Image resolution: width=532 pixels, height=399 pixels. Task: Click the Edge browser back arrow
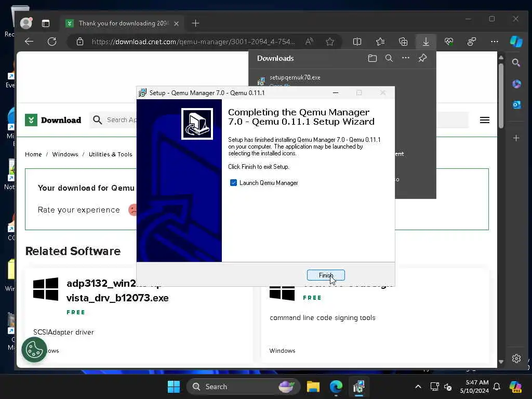click(x=29, y=42)
